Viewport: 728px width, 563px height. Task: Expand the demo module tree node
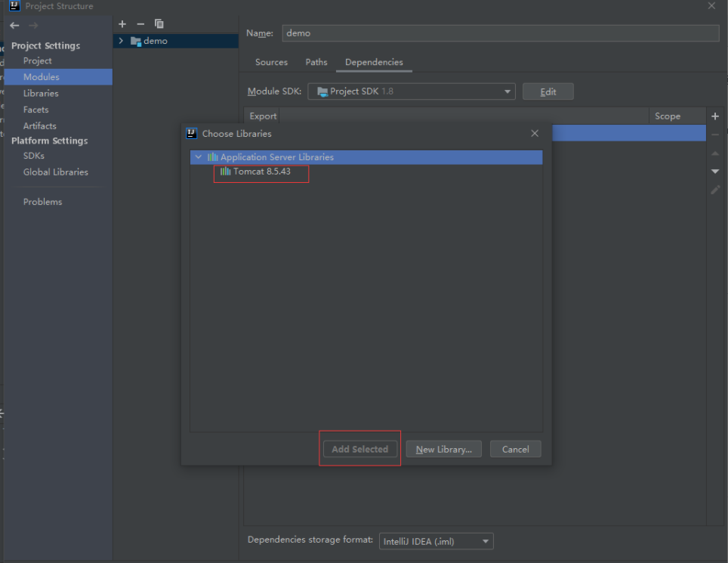121,41
